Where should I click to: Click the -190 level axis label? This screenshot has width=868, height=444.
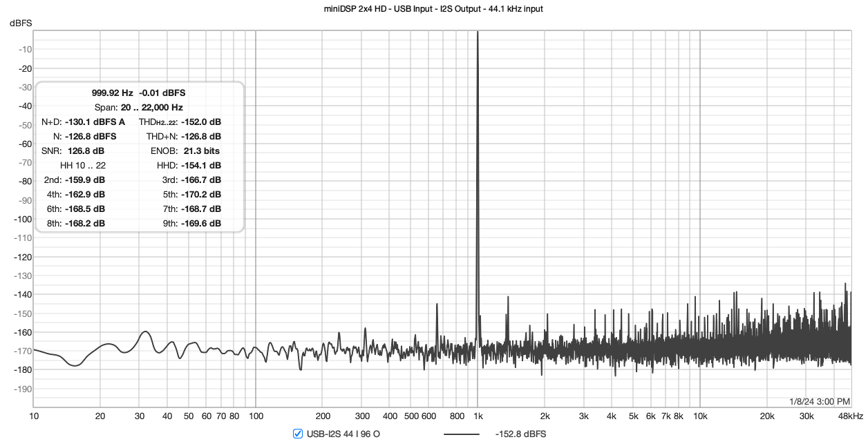22,388
